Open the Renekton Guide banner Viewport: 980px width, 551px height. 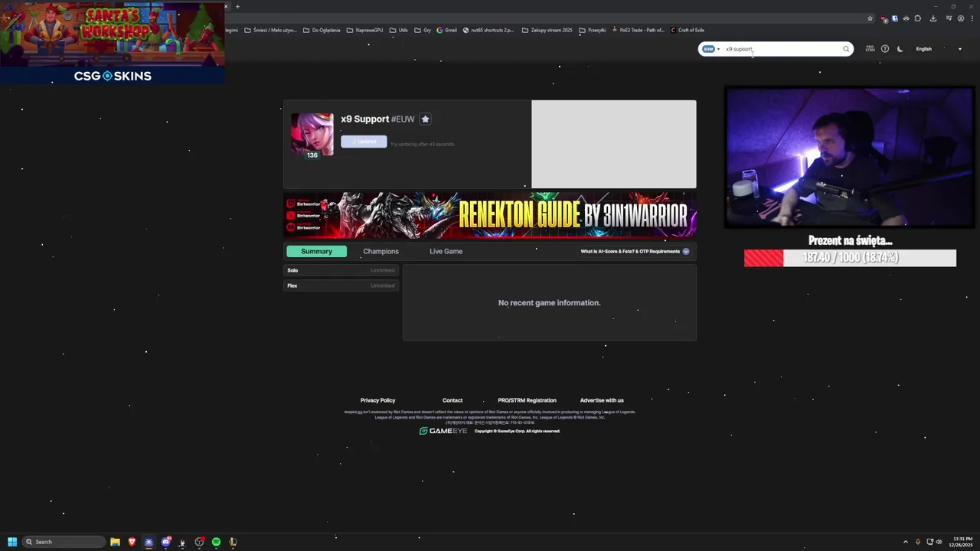(490, 215)
